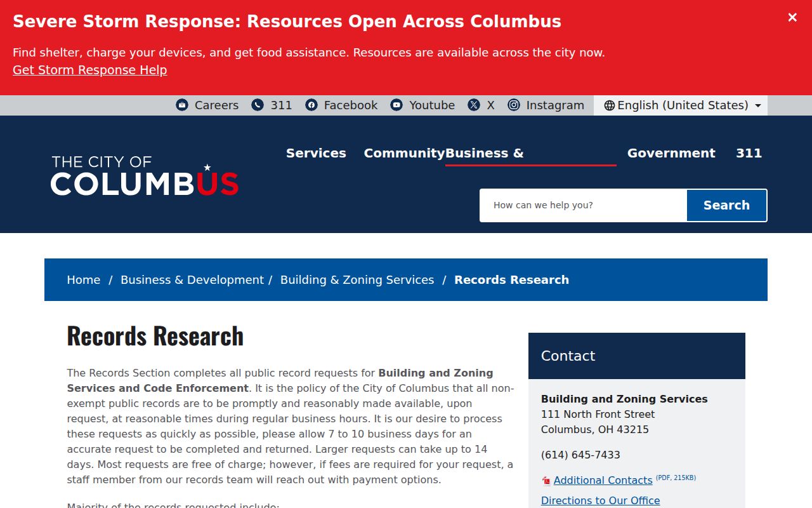Click the Records Research page heading
The image size is (812, 508).
click(155, 336)
